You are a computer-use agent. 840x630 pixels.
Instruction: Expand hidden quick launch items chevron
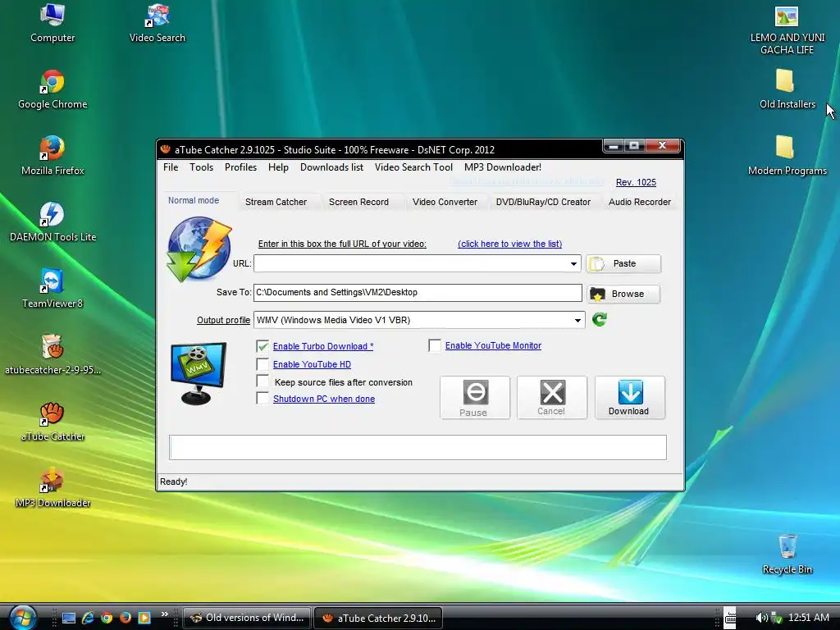pos(164,614)
